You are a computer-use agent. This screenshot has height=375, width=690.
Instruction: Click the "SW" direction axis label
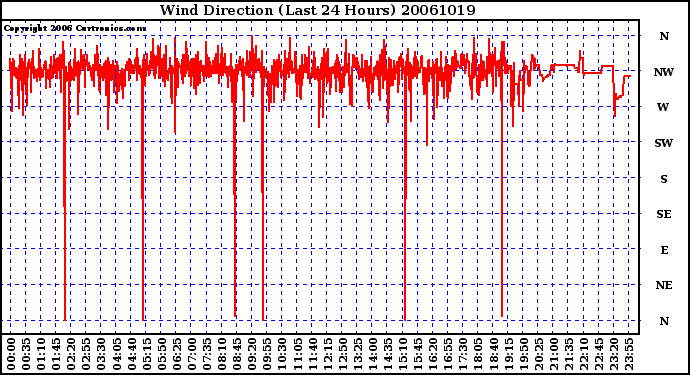coord(664,143)
